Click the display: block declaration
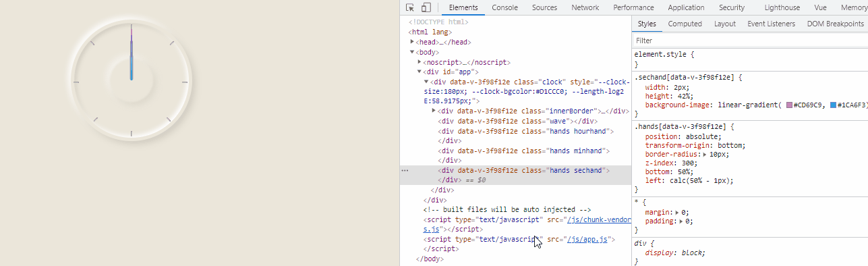This screenshot has height=266, width=868. 675,252
